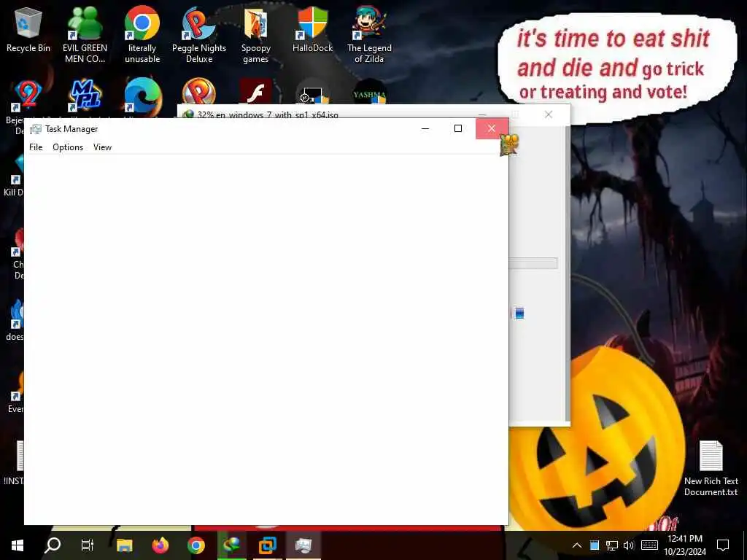This screenshot has height=560, width=747.
Task: Open taskbar Search
Action: click(53, 545)
